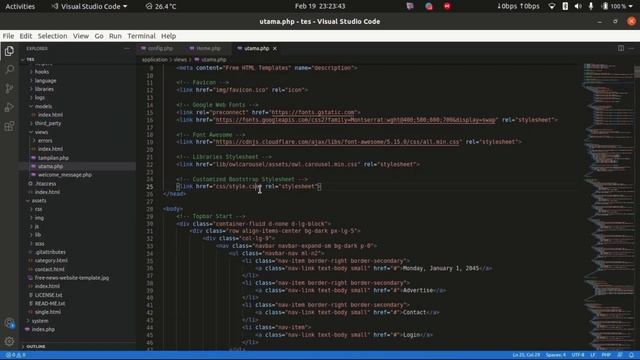Click the purple tray icon in top bar
This screenshot has width=640, height=360.
click(410, 6)
